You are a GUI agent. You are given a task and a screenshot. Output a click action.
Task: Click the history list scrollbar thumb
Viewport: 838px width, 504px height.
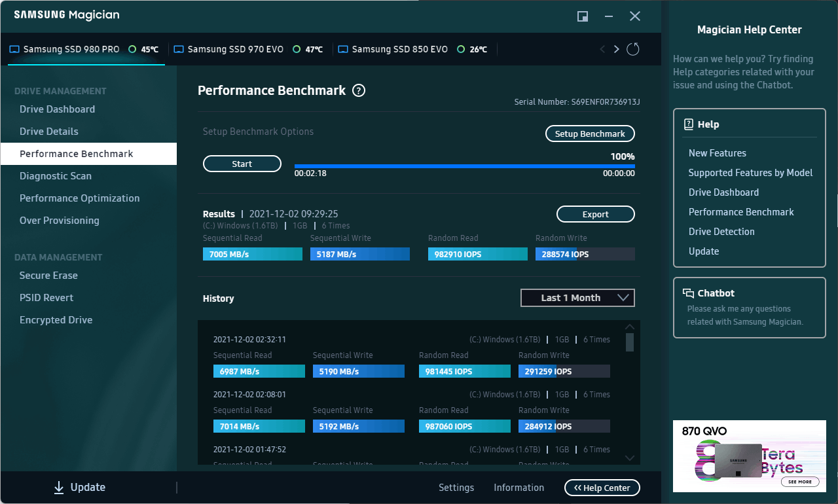630,342
